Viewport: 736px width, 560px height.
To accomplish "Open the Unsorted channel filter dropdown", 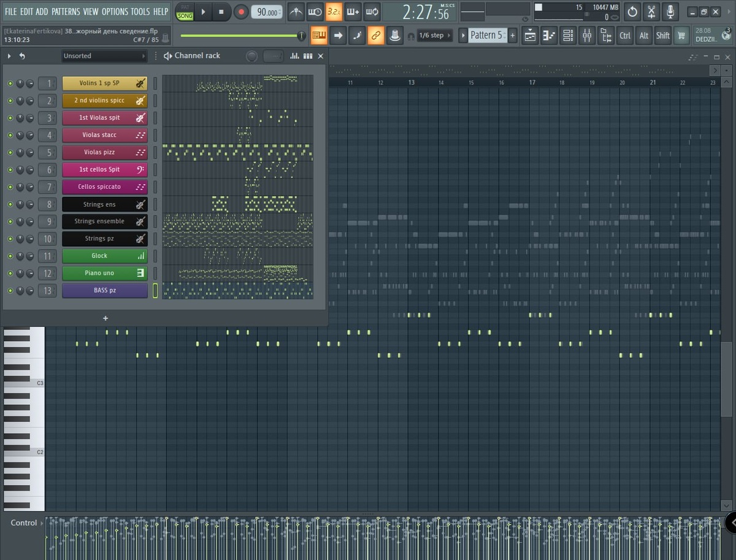I will 104,56.
